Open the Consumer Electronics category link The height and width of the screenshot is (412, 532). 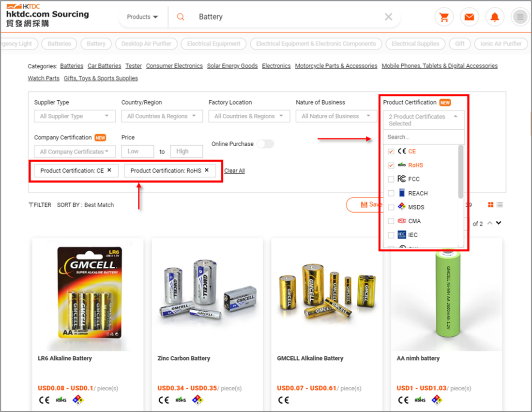[x=174, y=66]
